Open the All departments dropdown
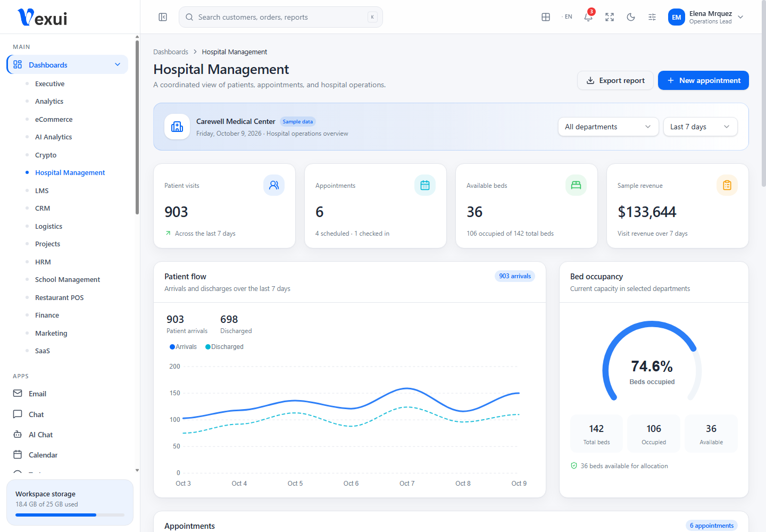 pyautogui.click(x=608, y=127)
